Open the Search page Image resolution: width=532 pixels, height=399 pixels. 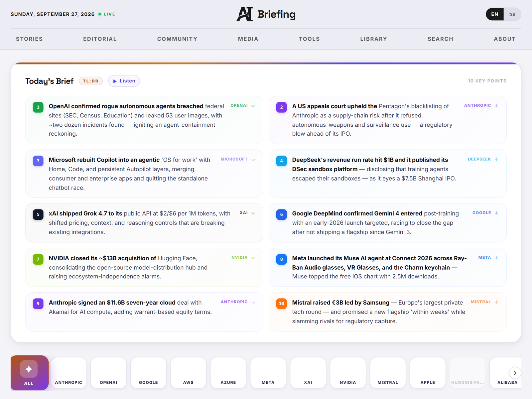point(440,39)
